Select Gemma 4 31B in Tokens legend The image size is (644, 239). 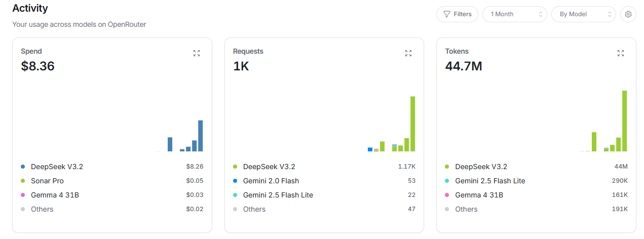coord(479,195)
